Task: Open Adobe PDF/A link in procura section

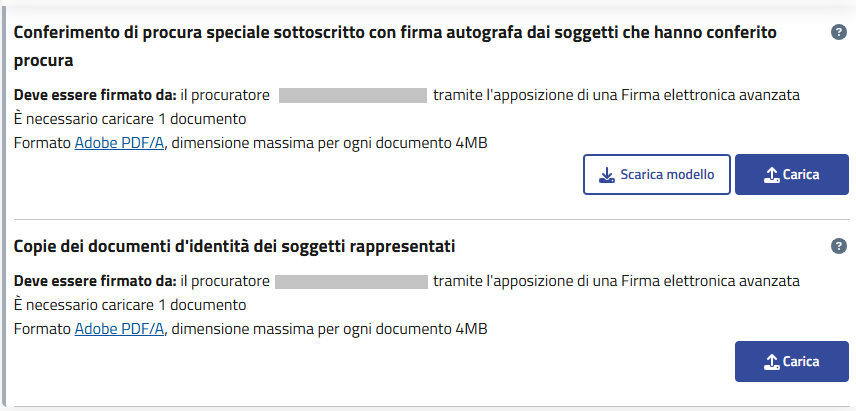Action: pos(120,143)
